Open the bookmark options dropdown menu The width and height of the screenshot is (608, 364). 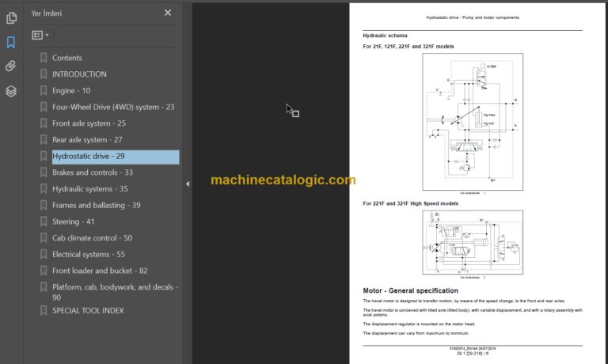(x=40, y=36)
